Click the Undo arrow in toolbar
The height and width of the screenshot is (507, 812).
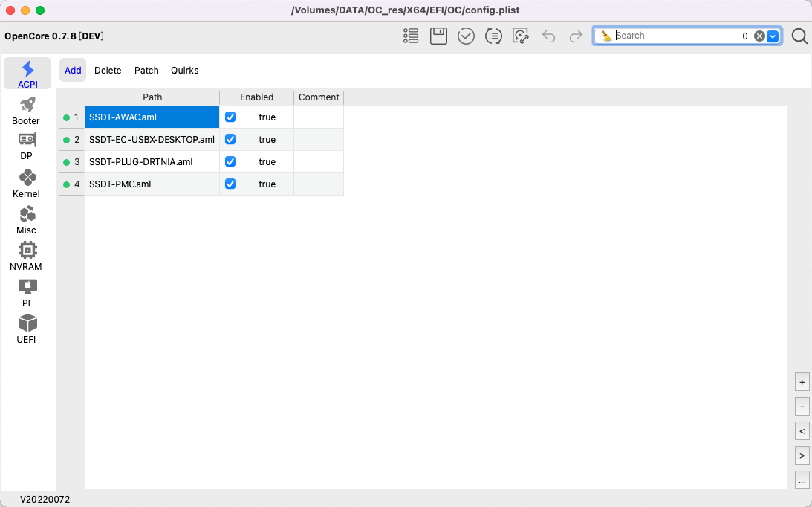click(x=549, y=36)
